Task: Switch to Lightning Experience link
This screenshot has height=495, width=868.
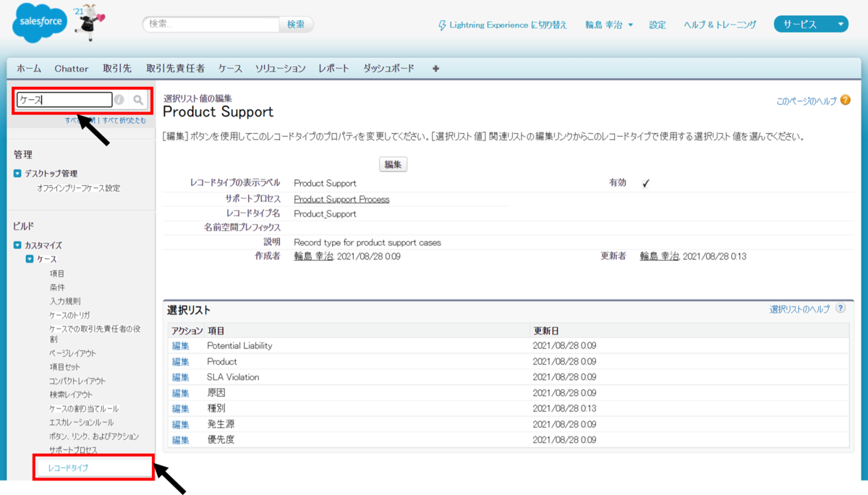Action: click(x=509, y=25)
